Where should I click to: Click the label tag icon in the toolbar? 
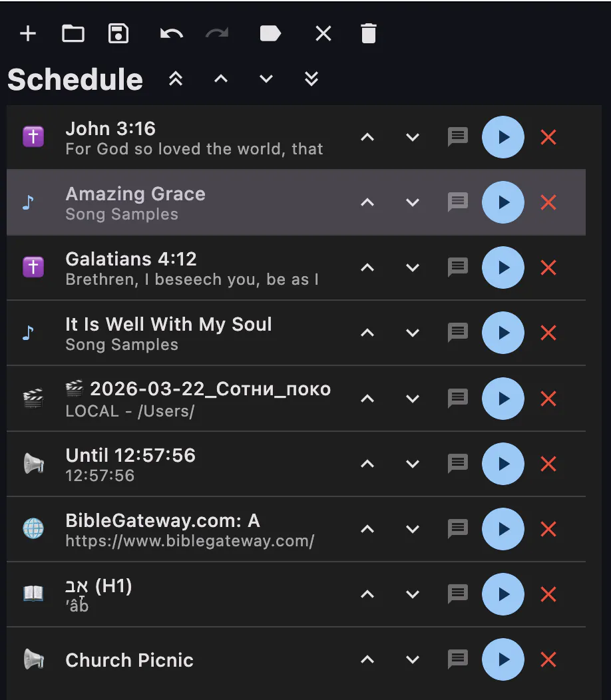point(270,33)
